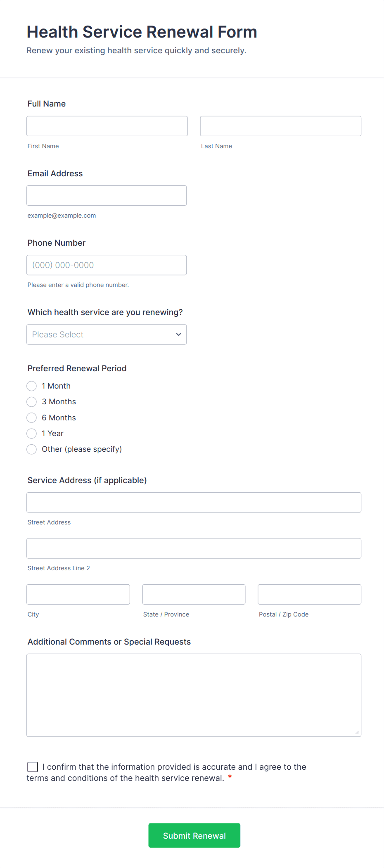The image size is (384, 868).
Task: Check the terms confirmation checkbox
Action: click(33, 767)
